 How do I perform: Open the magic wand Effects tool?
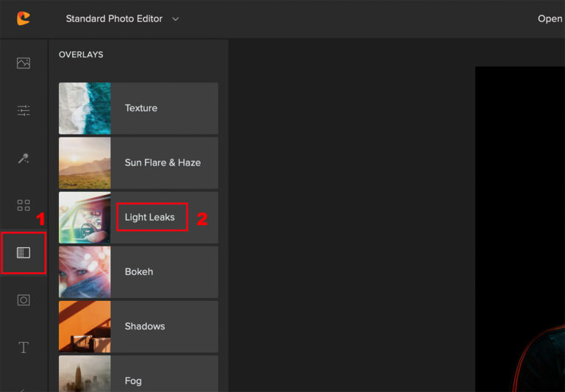[x=24, y=158]
